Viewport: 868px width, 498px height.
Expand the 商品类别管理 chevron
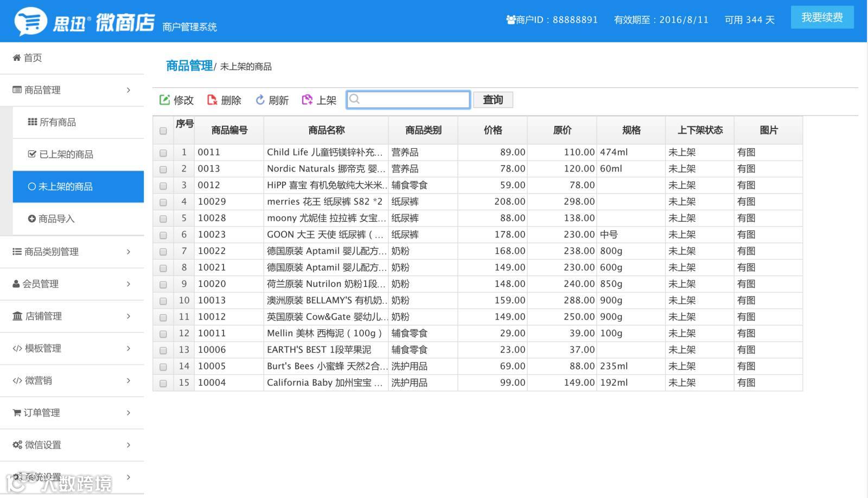(129, 252)
